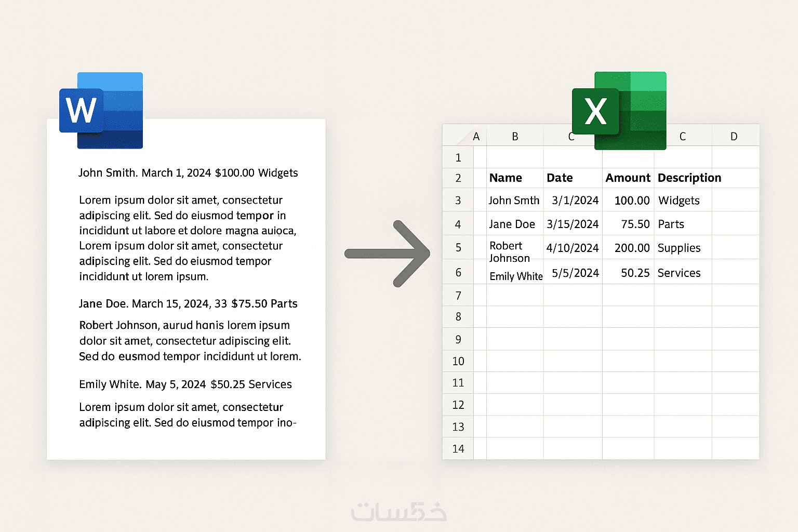This screenshot has width=798, height=532.
Task: Select the column A header
Action: pos(476,136)
